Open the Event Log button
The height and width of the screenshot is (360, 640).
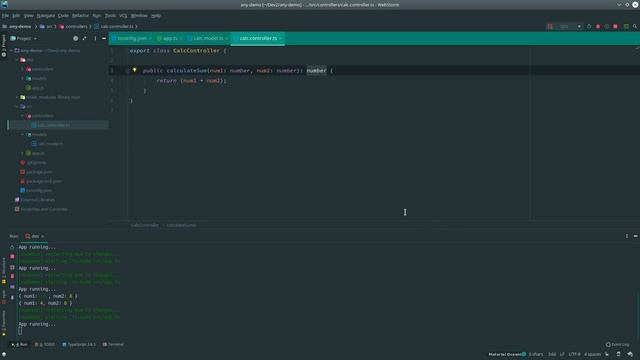point(618,344)
